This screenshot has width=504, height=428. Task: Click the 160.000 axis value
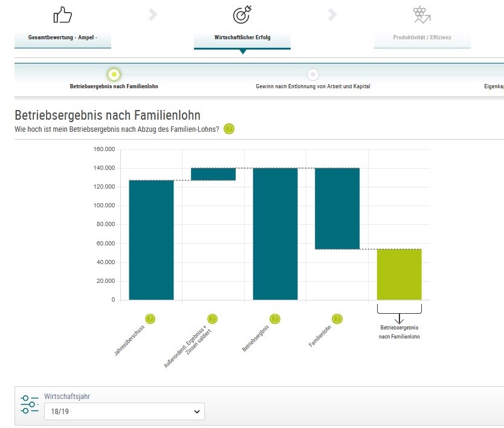pyautogui.click(x=104, y=149)
